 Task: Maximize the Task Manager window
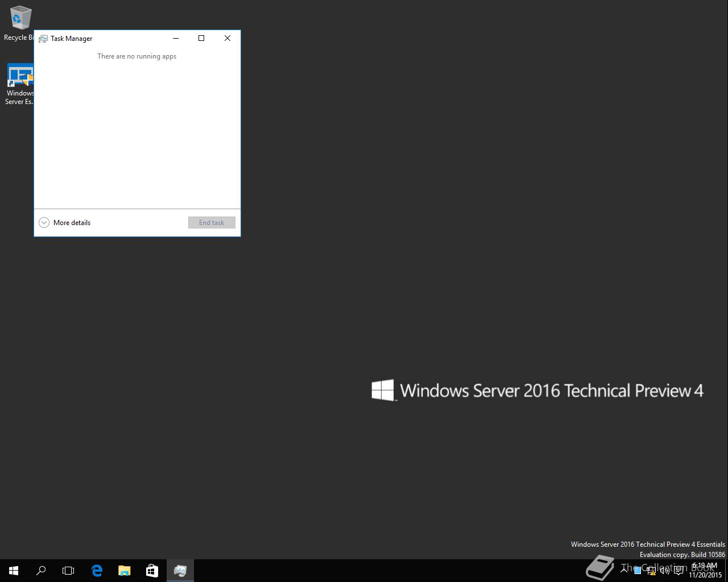click(201, 38)
